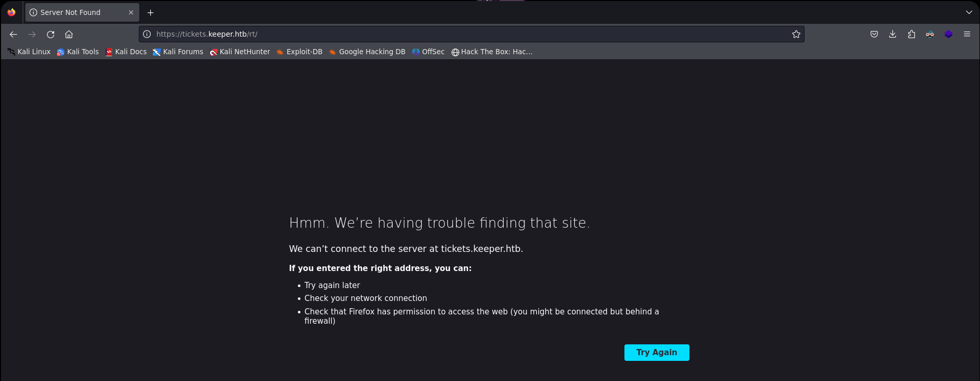
Task: Expand the list all tabs dropdown
Action: coord(969,12)
